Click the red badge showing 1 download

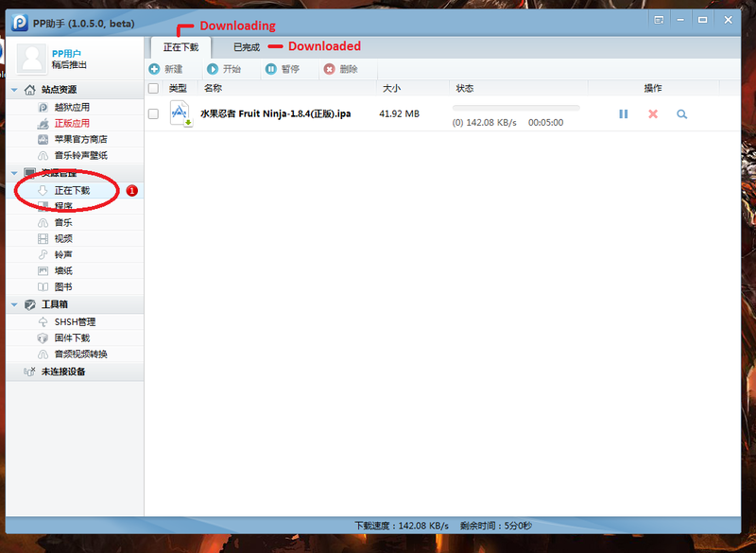pyautogui.click(x=131, y=190)
